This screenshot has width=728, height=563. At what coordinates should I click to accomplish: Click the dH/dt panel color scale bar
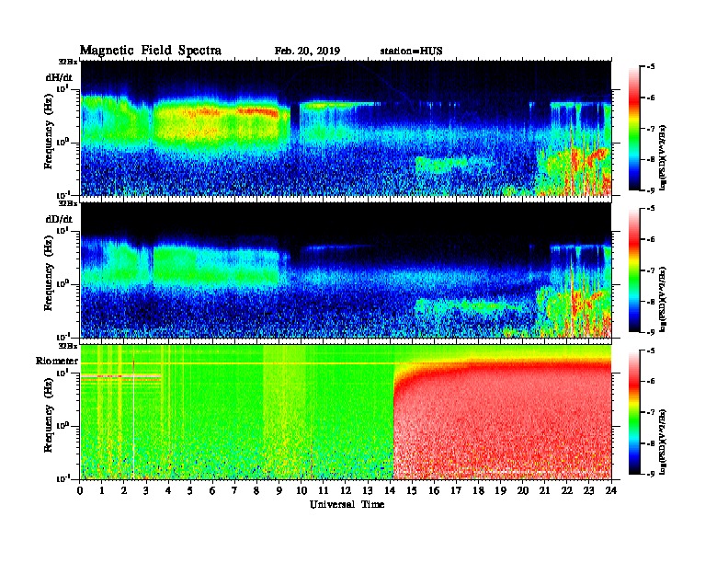coord(634,129)
